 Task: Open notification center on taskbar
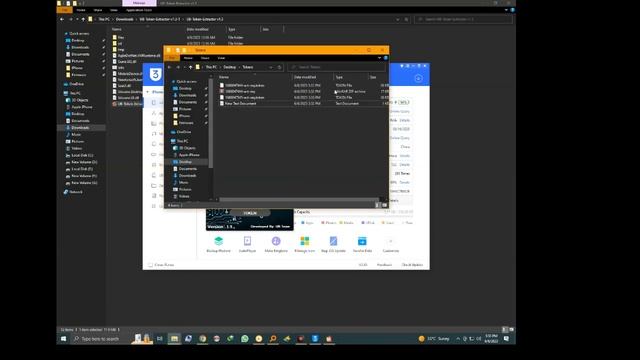(x=507, y=339)
